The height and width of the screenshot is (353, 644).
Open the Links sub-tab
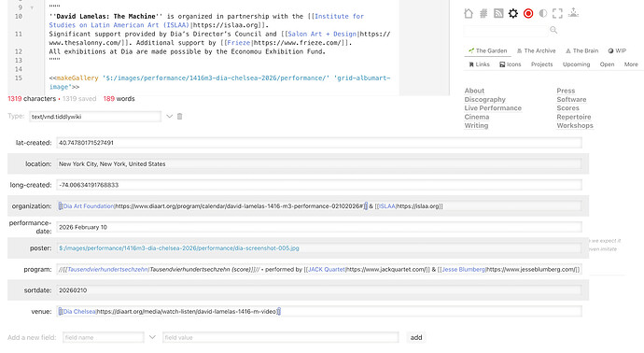click(480, 64)
